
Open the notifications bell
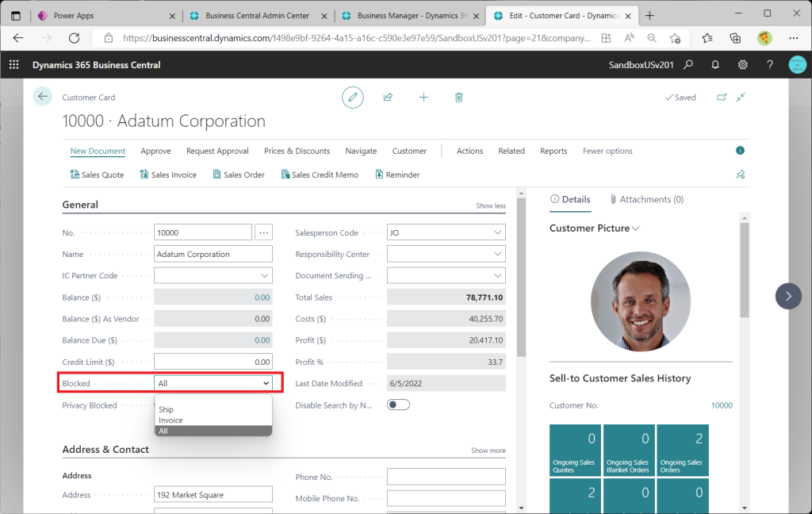715,65
